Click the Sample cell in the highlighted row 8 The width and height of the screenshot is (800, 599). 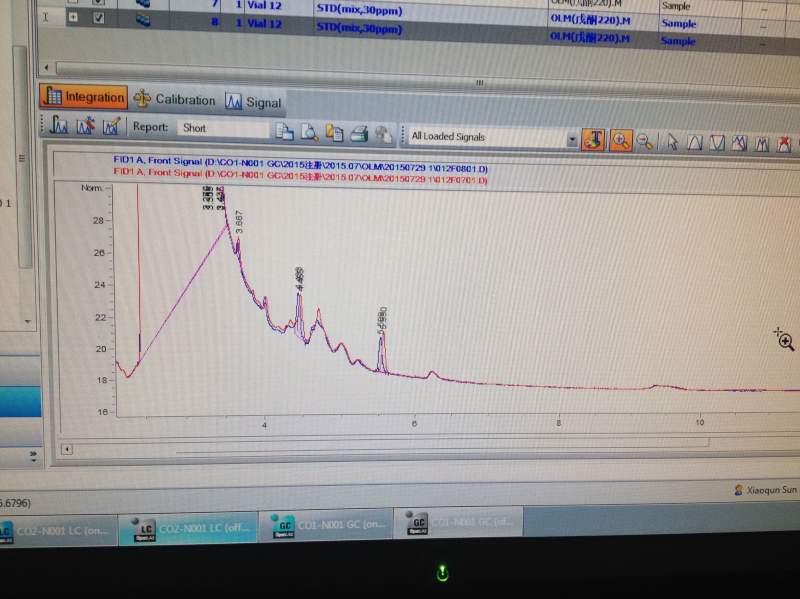click(x=678, y=40)
